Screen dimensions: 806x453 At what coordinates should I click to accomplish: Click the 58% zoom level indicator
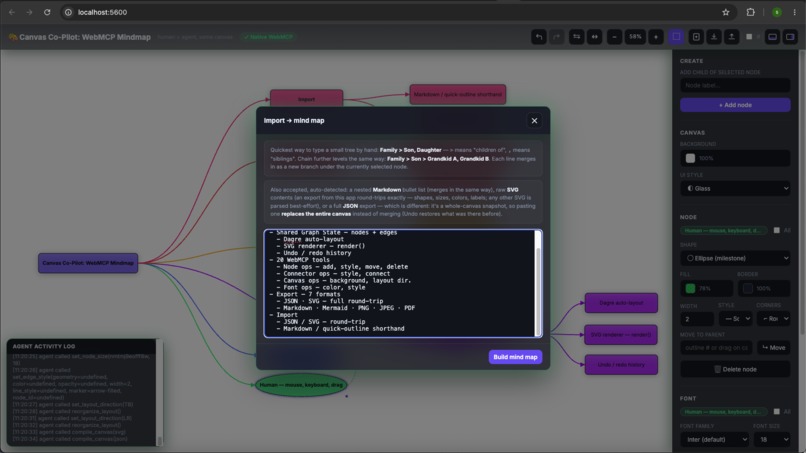click(635, 37)
